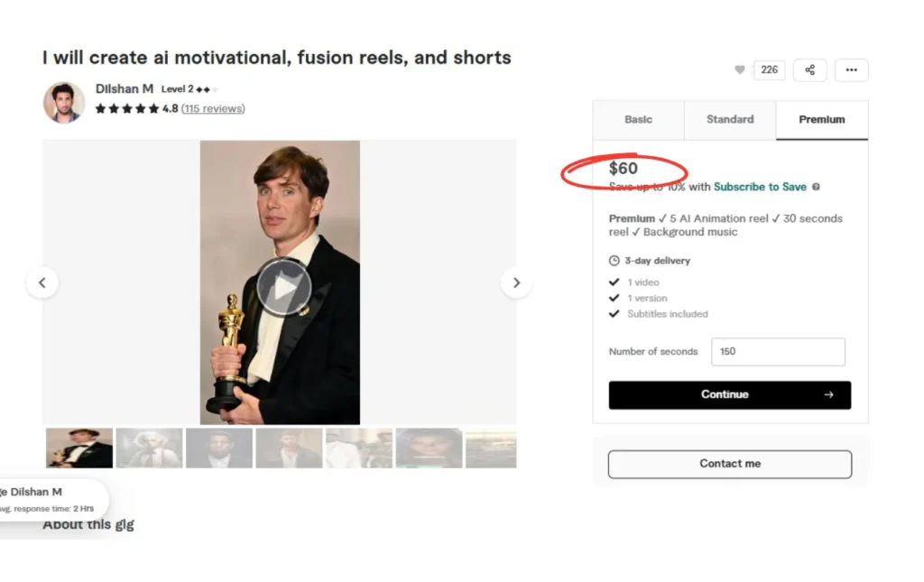Focus the Number of seconds field

[x=778, y=352]
